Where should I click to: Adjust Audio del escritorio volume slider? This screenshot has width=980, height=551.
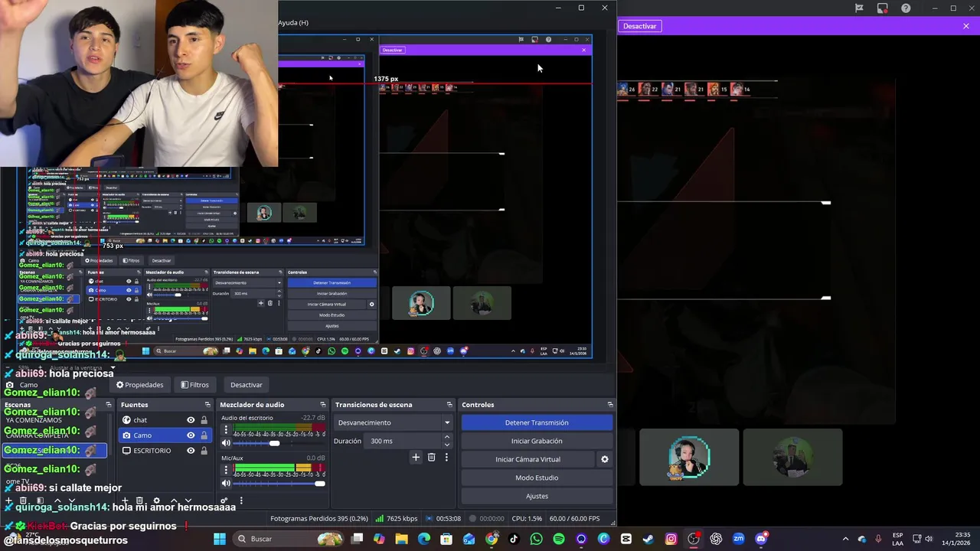(279, 443)
